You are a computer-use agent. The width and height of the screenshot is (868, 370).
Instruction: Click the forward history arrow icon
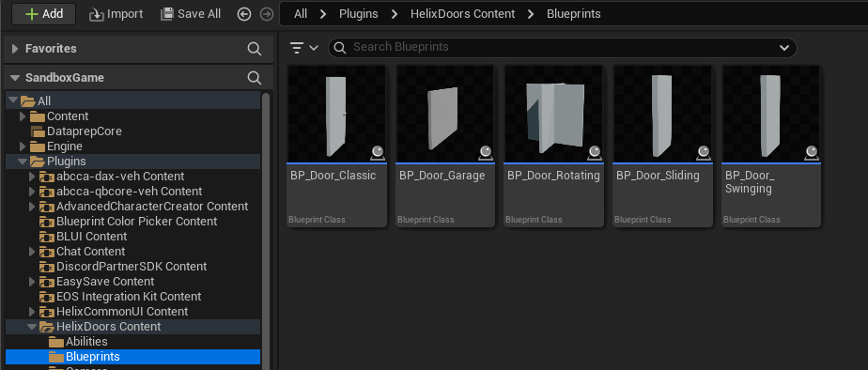(x=267, y=14)
